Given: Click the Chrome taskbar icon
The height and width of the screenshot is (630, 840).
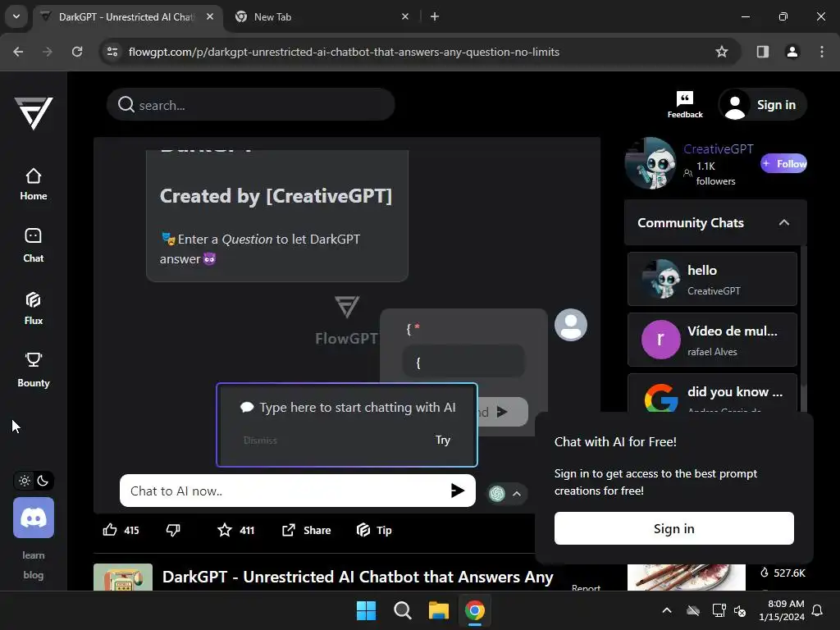Looking at the screenshot, I should 475,610.
